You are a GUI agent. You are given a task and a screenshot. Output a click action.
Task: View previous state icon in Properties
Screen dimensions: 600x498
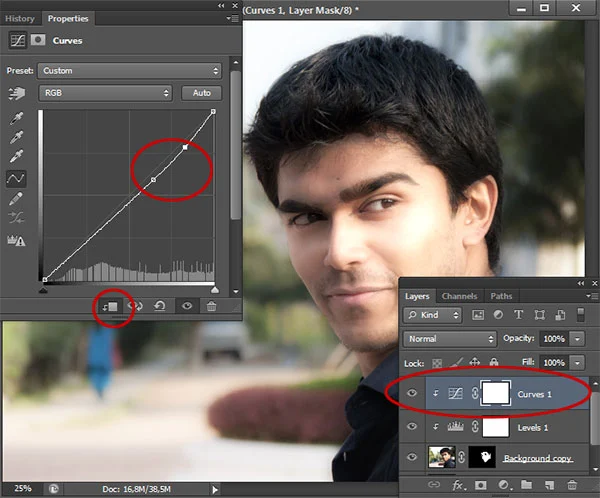tap(135, 306)
